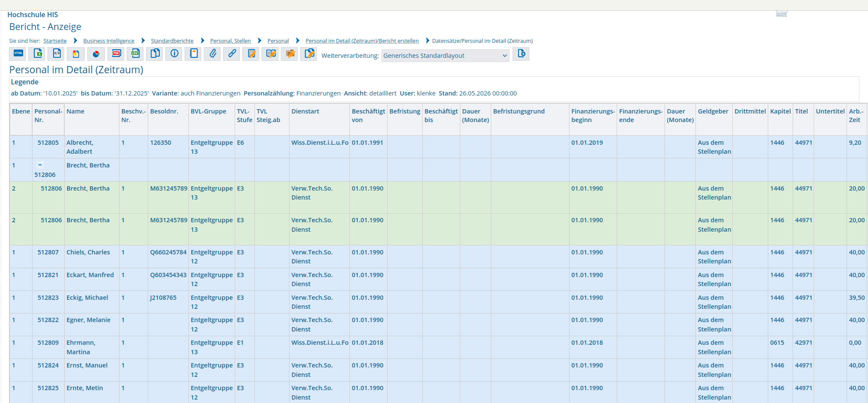Open Personal im Detail (Zeitraum)/Bericht erstellen link
The image size is (868, 403).
click(362, 41)
